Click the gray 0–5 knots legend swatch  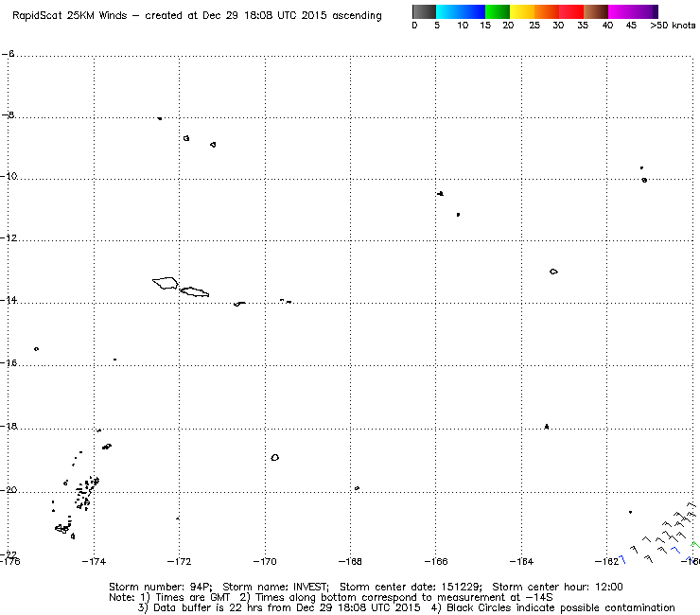click(424, 11)
